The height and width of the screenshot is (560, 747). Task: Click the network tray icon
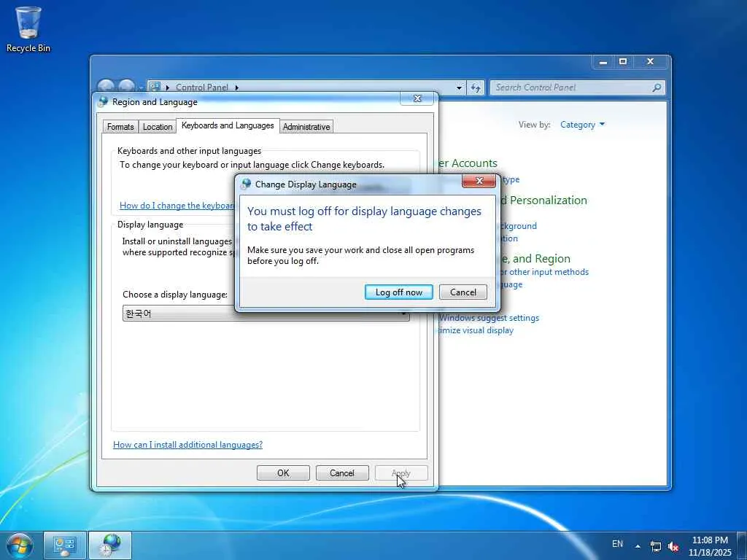[656, 546]
